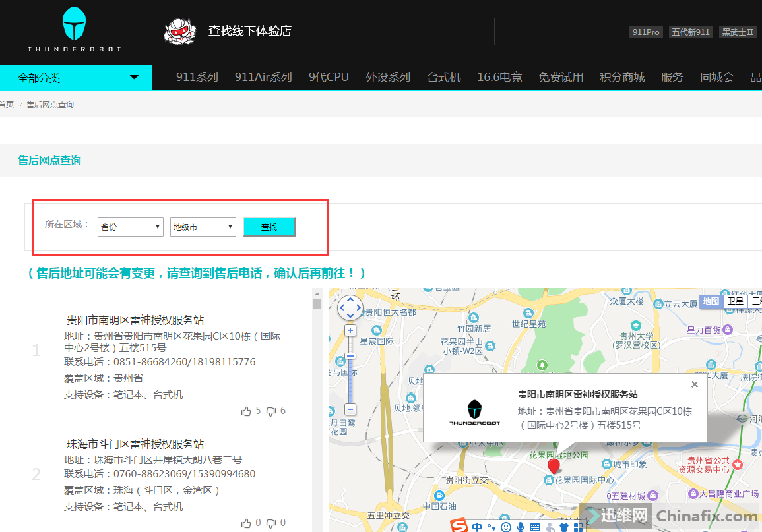This screenshot has height=532, width=762.
Task: Close the map info popup
Action: click(x=695, y=384)
